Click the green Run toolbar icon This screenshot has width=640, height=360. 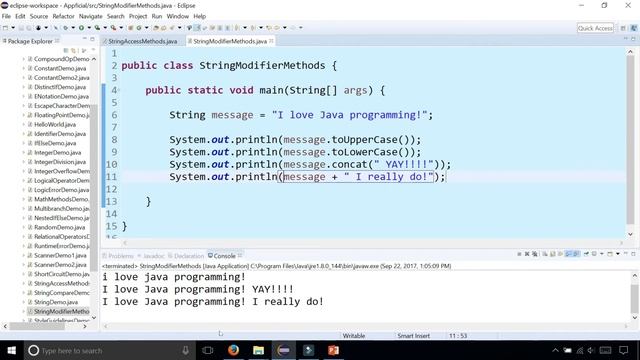tap(81, 28)
